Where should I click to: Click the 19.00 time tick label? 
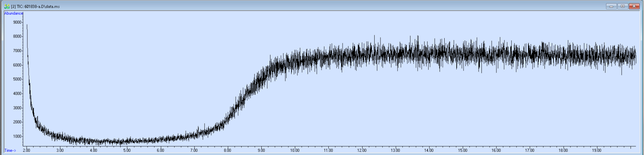(x=597, y=150)
